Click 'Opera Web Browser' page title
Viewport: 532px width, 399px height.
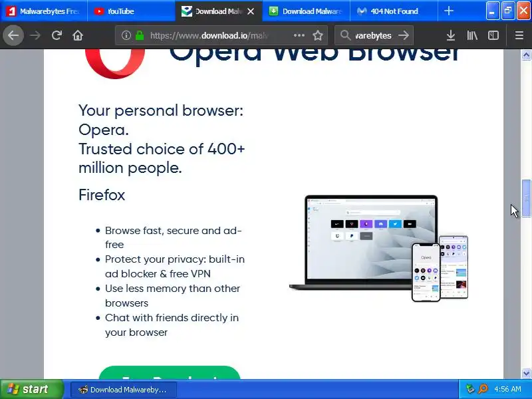coord(315,55)
